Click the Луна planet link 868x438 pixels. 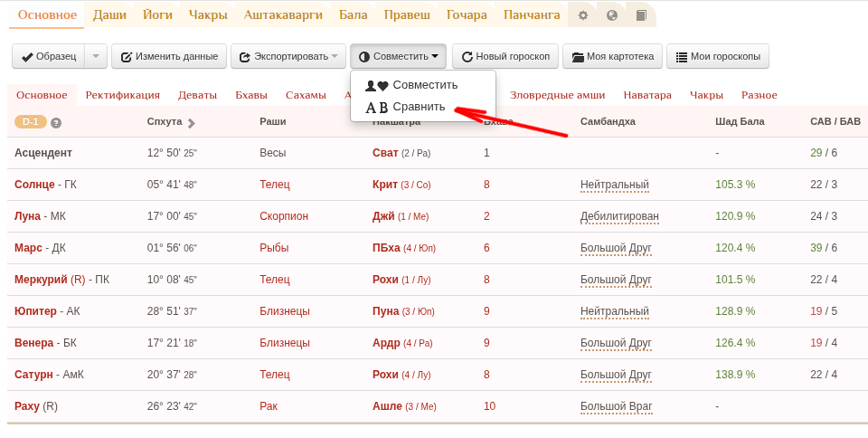[27, 216]
